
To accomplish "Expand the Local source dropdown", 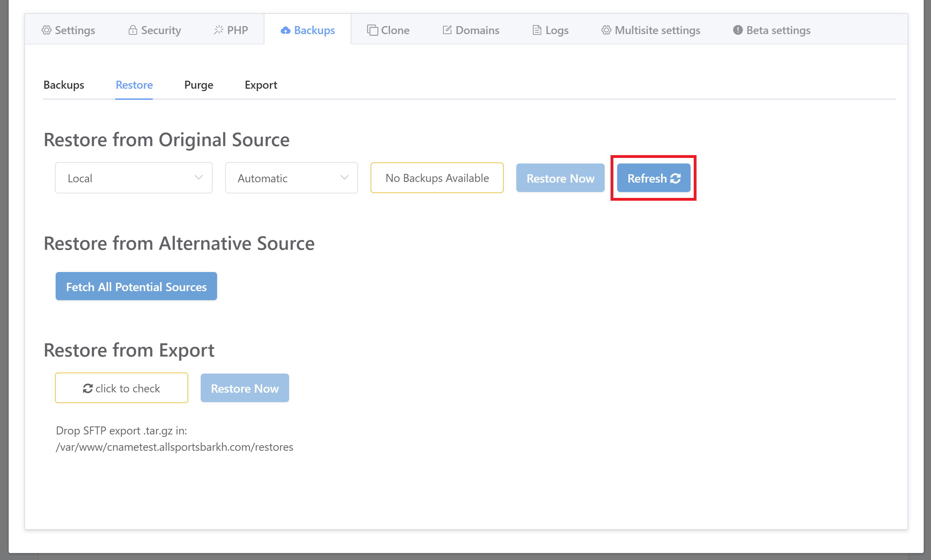I will (134, 178).
